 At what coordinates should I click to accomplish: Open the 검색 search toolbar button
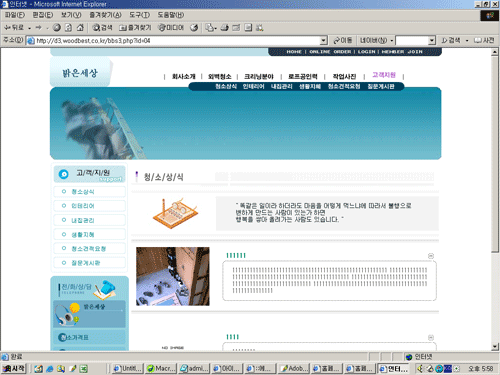click(x=102, y=28)
